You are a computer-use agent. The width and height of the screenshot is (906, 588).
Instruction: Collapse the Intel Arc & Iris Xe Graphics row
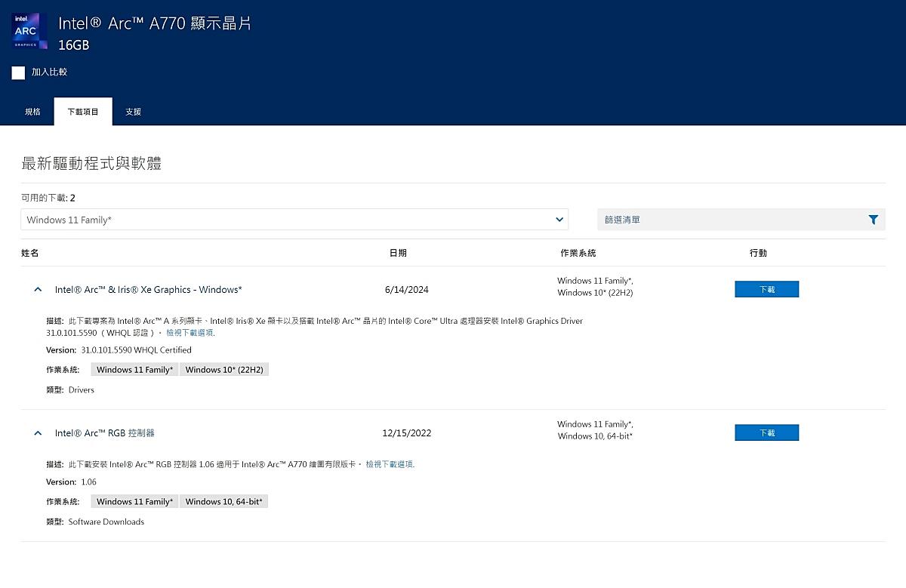click(38, 290)
